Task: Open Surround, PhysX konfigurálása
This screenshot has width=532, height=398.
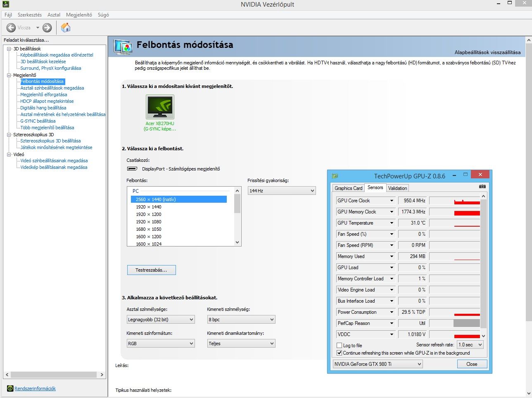Action: 51,68
